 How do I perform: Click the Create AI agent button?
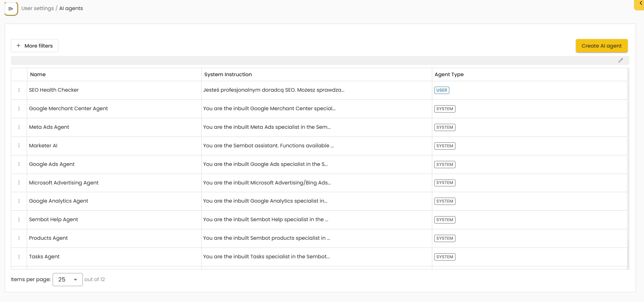[601, 46]
